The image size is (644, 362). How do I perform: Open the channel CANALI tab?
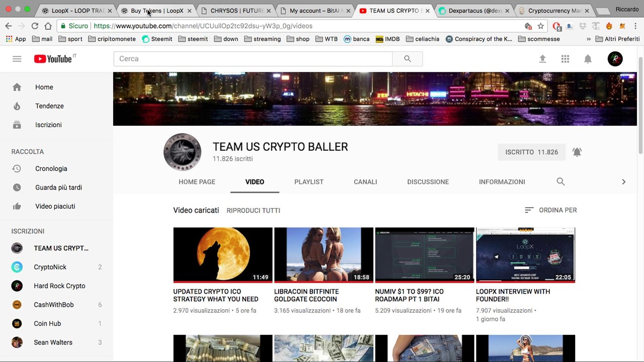click(x=365, y=182)
